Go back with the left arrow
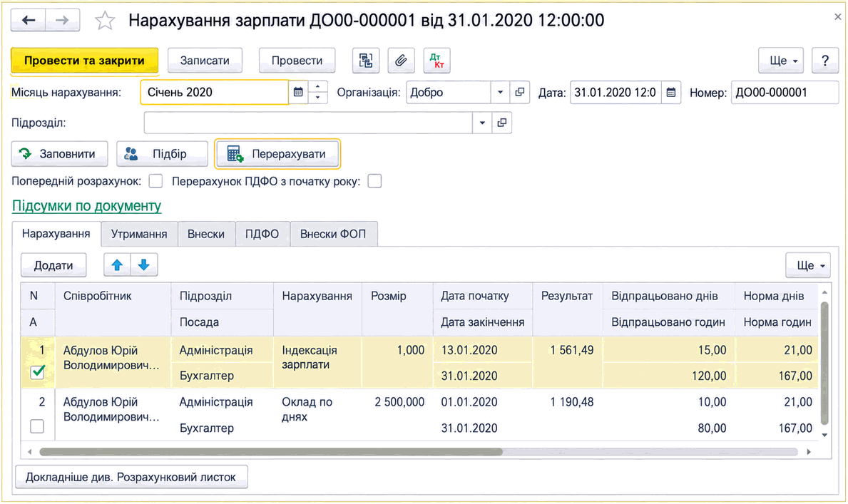This screenshot has width=848, height=504. click(x=28, y=21)
